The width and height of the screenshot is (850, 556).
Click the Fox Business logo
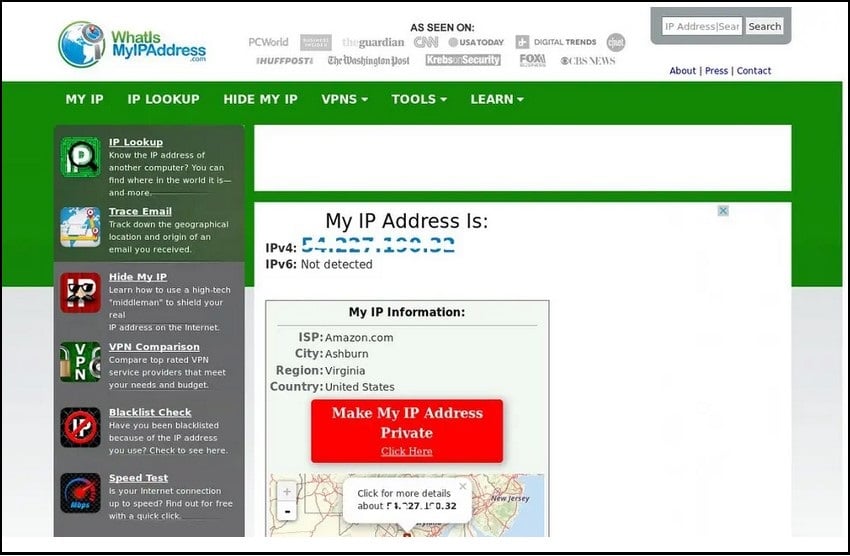pos(532,60)
